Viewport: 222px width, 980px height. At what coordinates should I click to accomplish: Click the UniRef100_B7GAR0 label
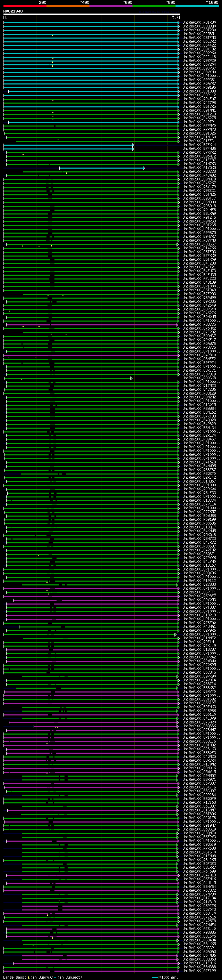pyautogui.click(x=199, y=722)
